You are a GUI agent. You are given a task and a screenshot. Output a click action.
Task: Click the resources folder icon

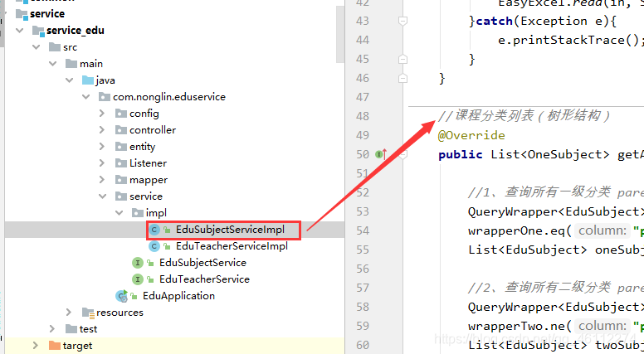pos(88,313)
